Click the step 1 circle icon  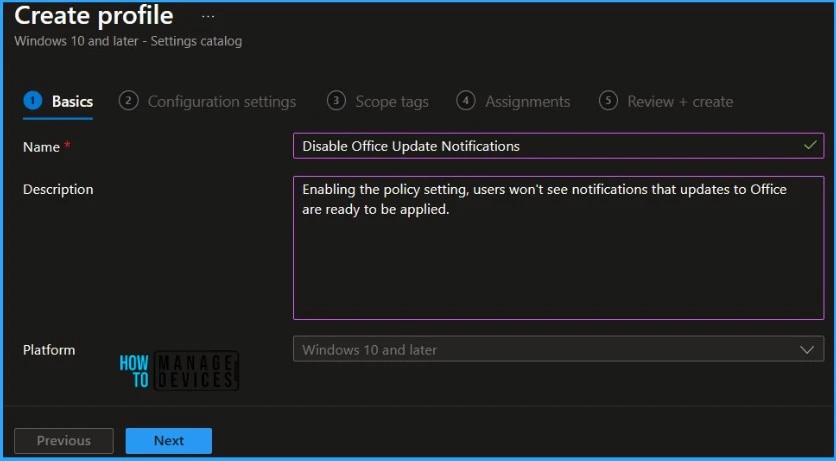33,101
